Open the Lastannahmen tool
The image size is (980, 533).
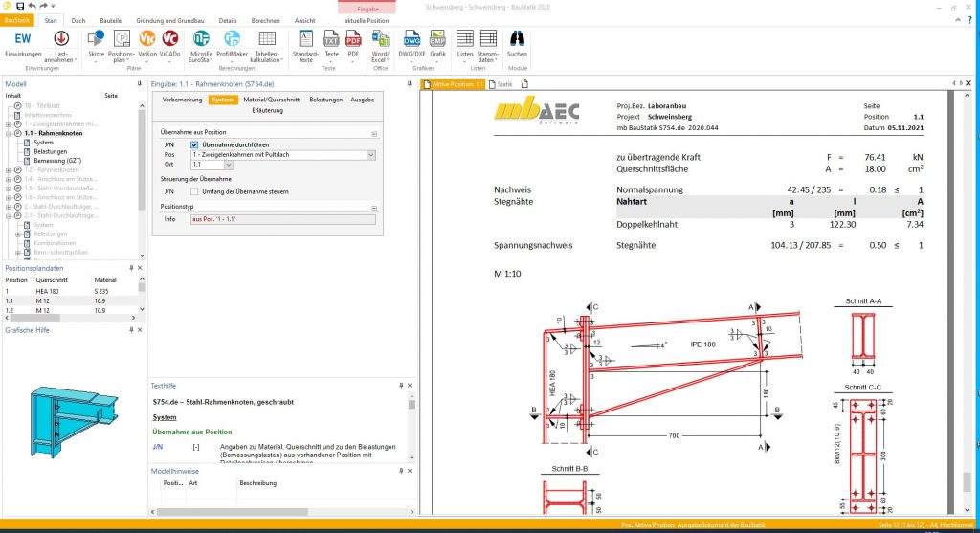tap(61, 46)
